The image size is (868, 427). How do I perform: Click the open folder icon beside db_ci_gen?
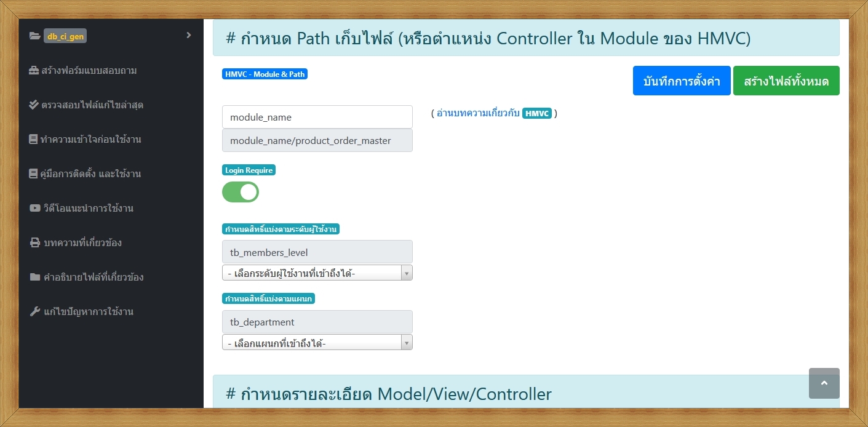(34, 36)
